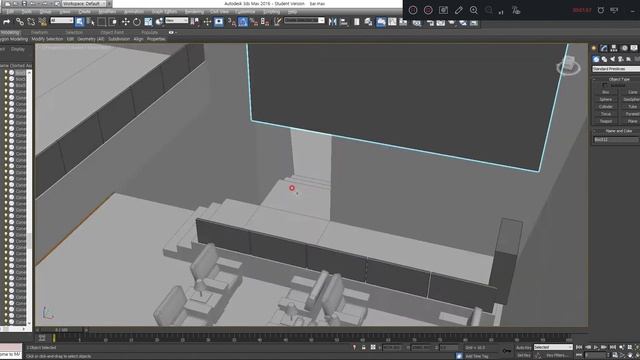Switch to the Motion command panel
Image resolution: width=640 pixels, height=360 pixels.
click(624, 48)
